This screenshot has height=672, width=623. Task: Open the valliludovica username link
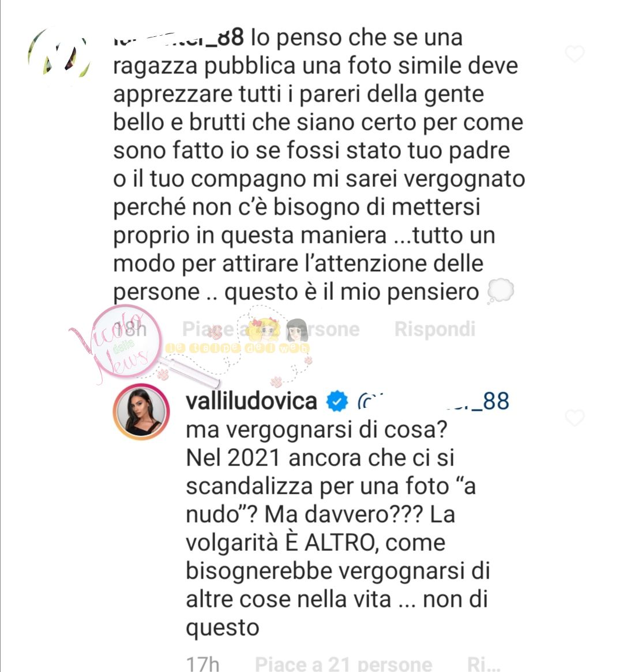[x=252, y=401]
